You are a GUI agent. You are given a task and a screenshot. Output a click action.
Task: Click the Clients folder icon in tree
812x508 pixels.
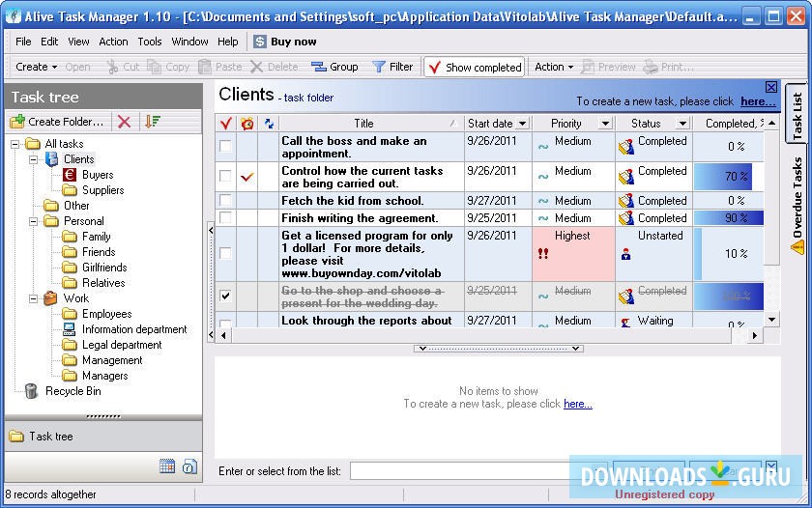coord(51,159)
